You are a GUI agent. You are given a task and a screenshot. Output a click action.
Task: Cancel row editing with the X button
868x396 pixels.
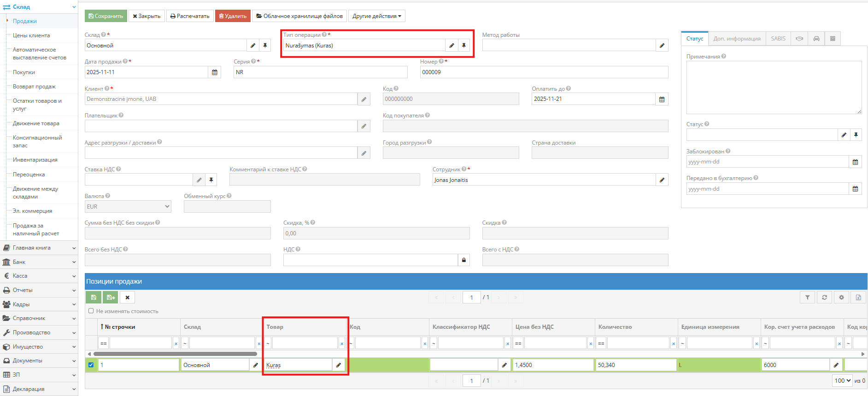(128, 297)
